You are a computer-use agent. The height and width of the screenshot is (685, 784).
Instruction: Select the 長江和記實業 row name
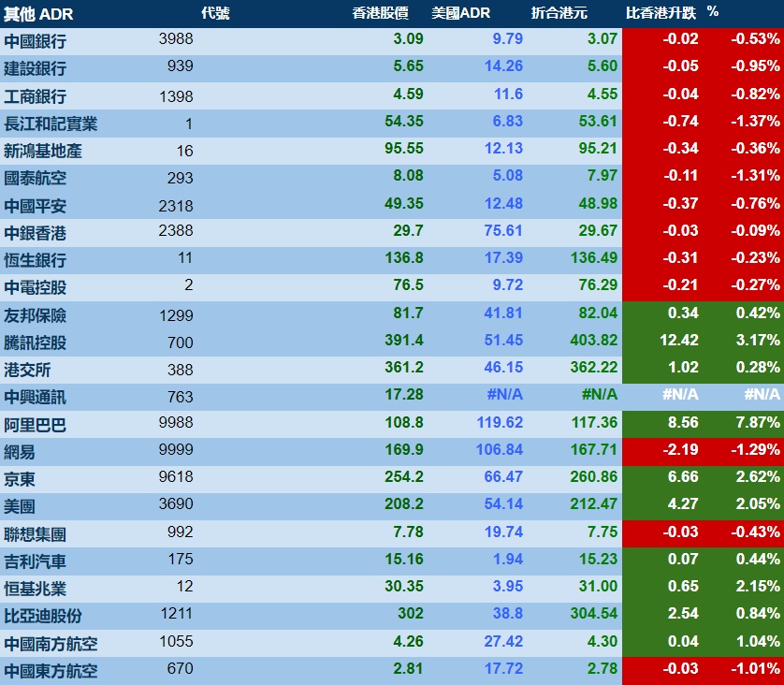(x=51, y=124)
